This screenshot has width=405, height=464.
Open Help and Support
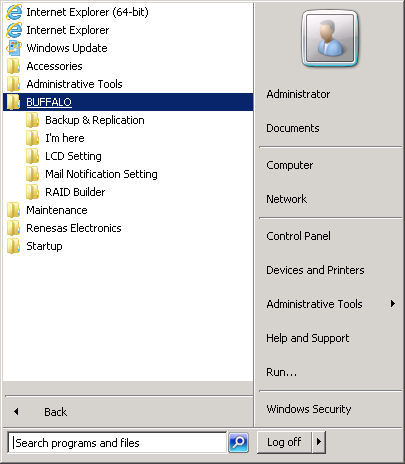tap(307, 338)
